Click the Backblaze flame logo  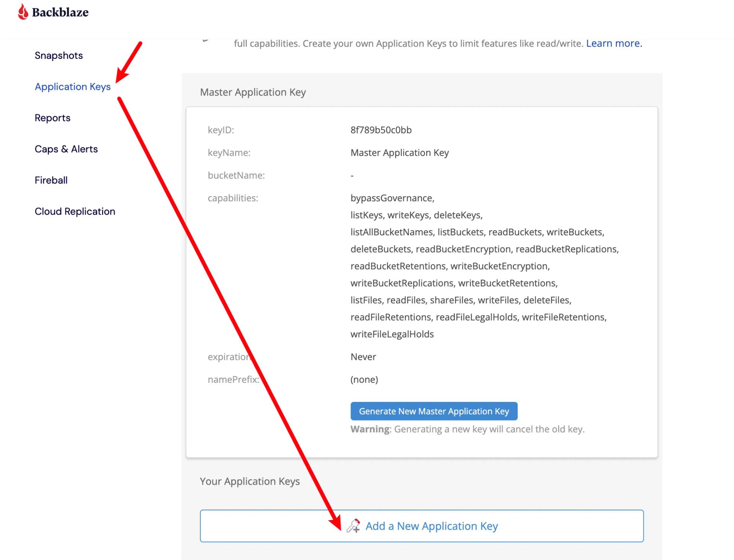pyautogui.click(x=23, y=11)
